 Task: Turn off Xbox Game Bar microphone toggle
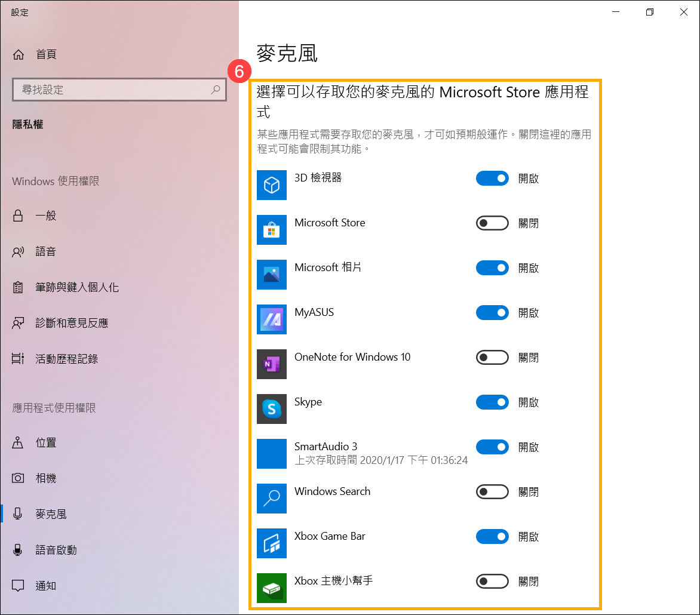492,536
